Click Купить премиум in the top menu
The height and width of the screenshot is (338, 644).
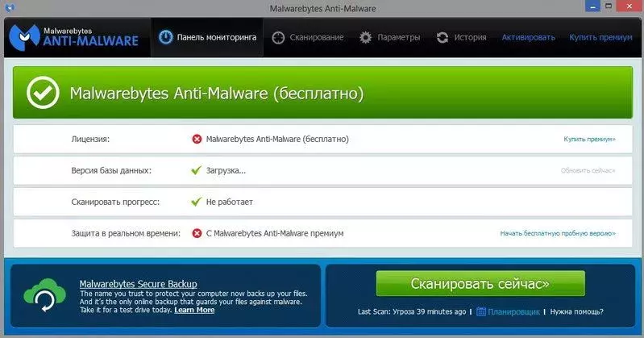pos(600,37)
